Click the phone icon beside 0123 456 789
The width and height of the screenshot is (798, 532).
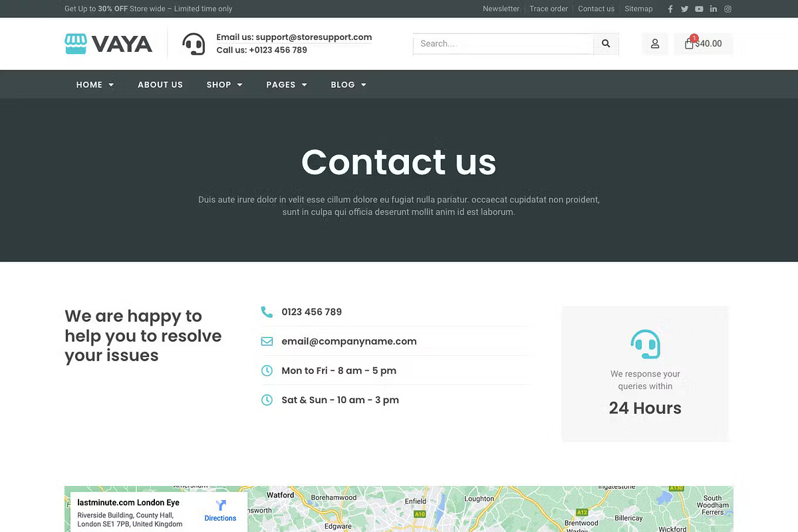[x=267, y=312]
